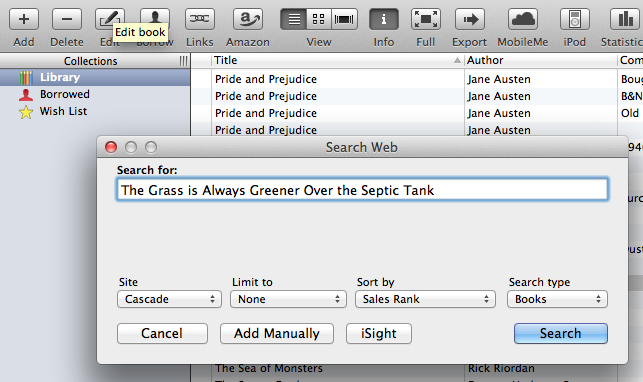This screenshot has width=643, height=382.
Task: Select the Wish List collection
Action: tap(63, 111)
